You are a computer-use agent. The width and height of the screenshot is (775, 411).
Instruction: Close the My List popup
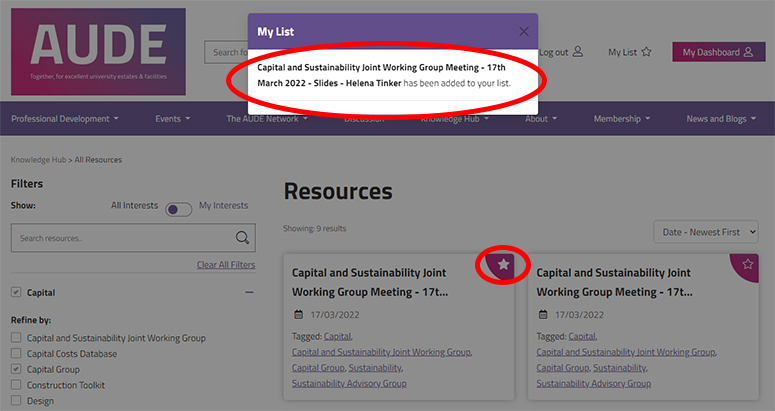(x=524, y=31)
